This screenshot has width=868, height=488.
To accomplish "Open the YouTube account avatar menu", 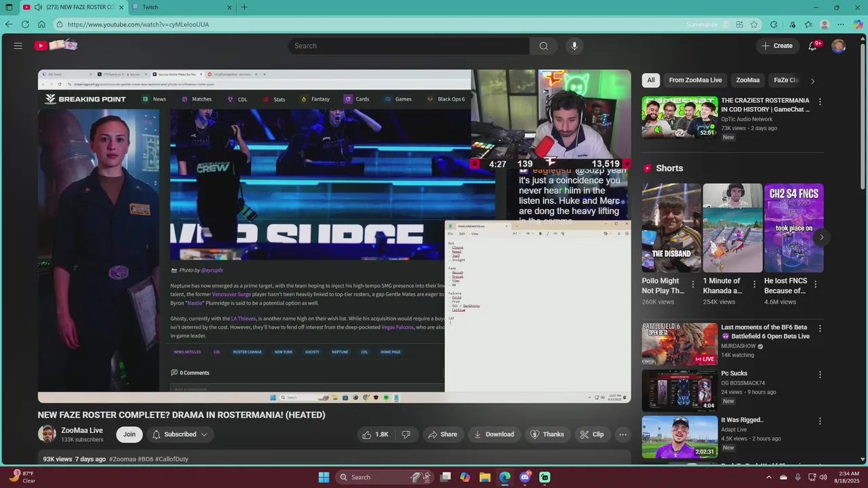I will (x=839, y=45).
